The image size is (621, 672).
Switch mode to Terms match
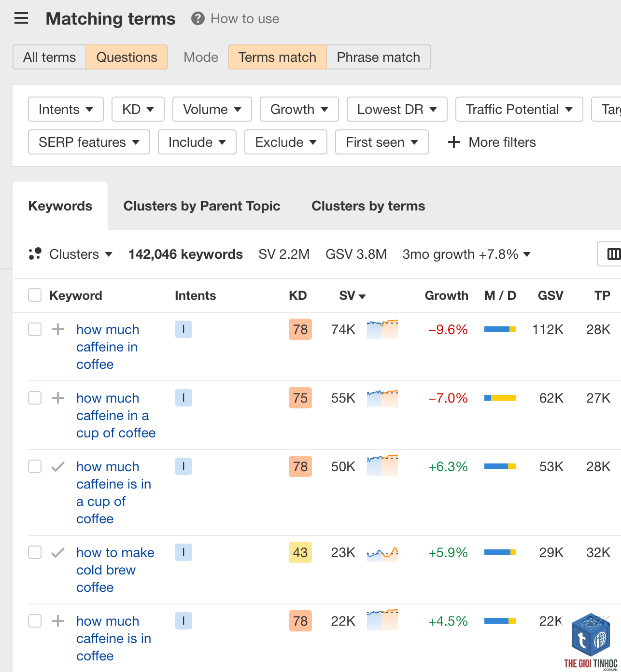coord(277,57)
